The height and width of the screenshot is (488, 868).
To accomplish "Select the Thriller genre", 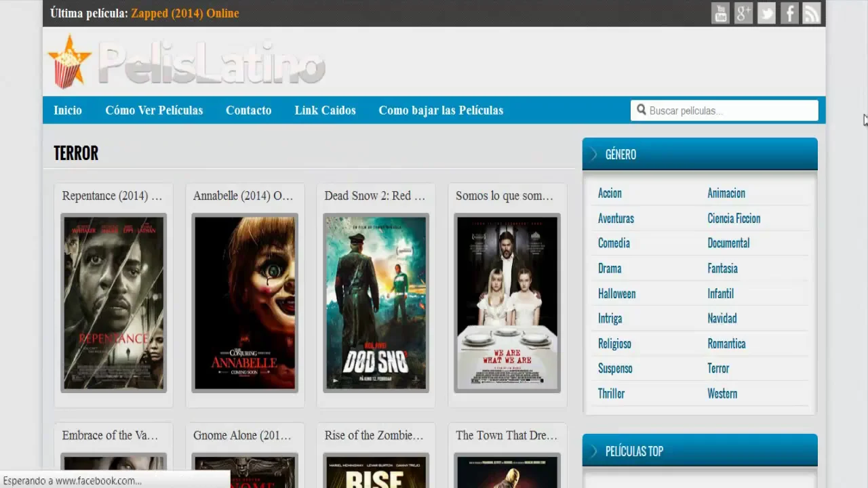I will [x=611, y=393].
